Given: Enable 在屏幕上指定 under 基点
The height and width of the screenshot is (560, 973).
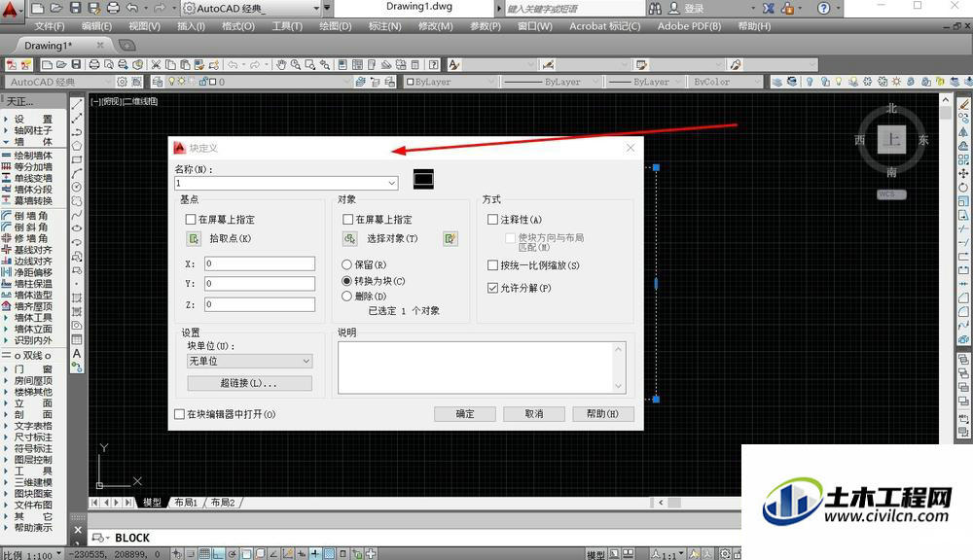Looking at the screenshot, I should pos(191,220).
